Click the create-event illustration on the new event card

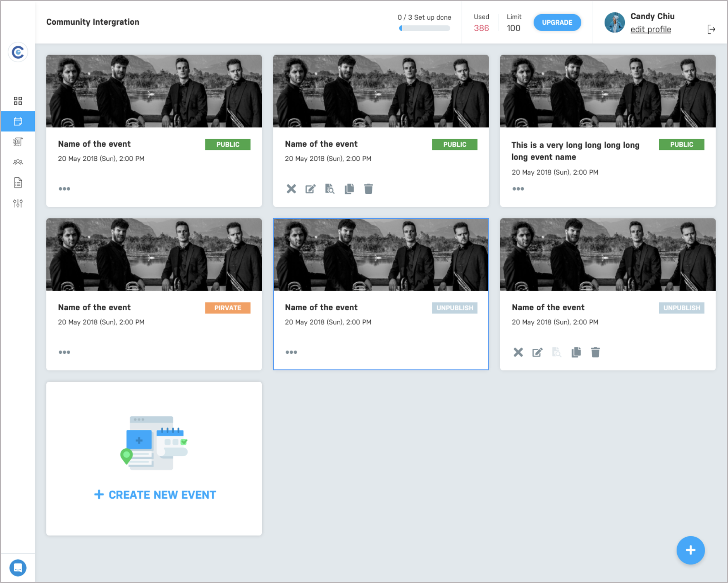coord(154,443)
